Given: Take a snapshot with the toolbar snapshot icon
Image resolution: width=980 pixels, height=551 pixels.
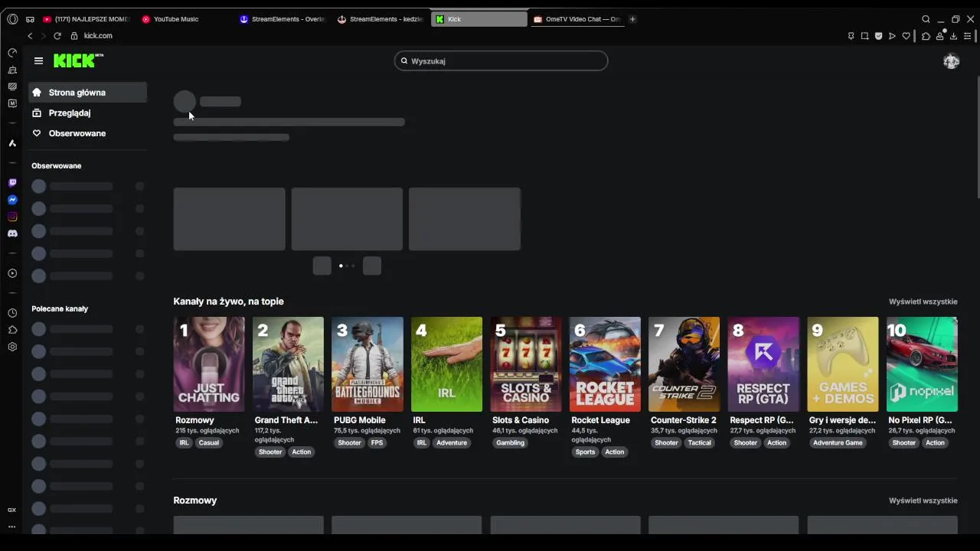Looking at the screenshot, I should click(x=864, y=36).
